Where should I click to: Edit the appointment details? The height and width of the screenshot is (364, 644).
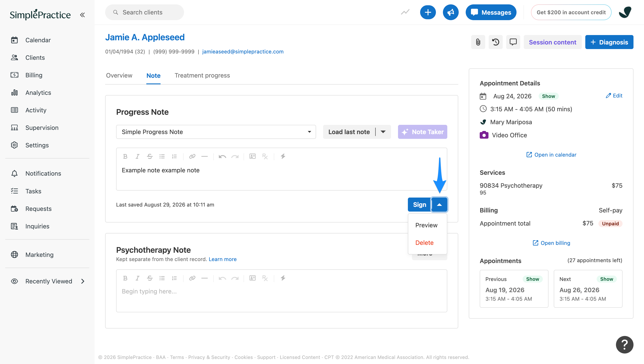[614, 95]
